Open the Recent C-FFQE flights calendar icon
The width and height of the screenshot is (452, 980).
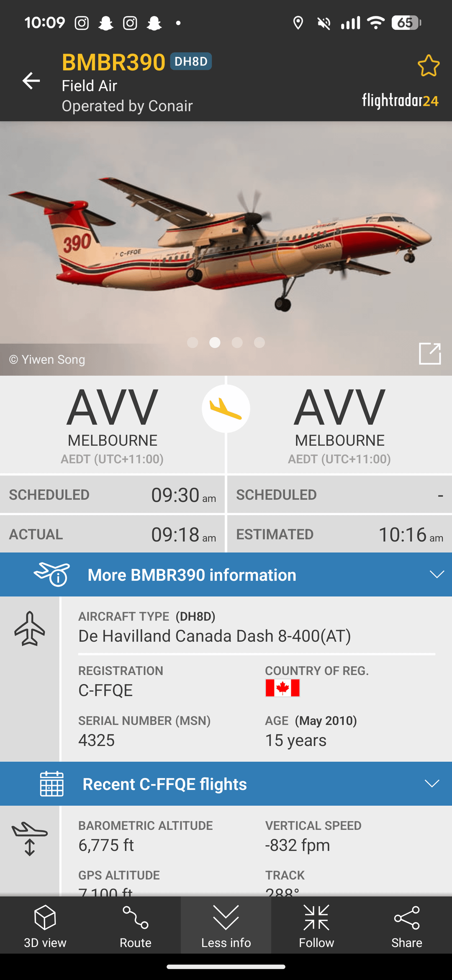coord(51,784)
